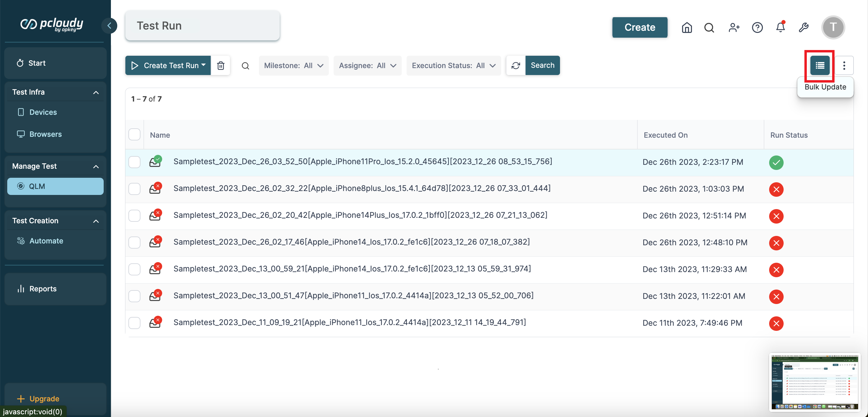
Task: Check the Dec_11_09_19_21 iPhone11 row
Action: 134,323
